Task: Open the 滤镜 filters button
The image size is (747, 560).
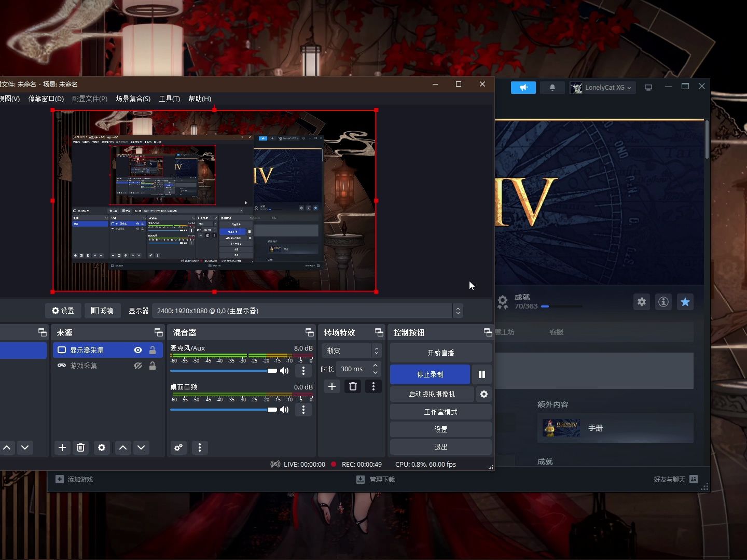Action: [x=102, y=311]
